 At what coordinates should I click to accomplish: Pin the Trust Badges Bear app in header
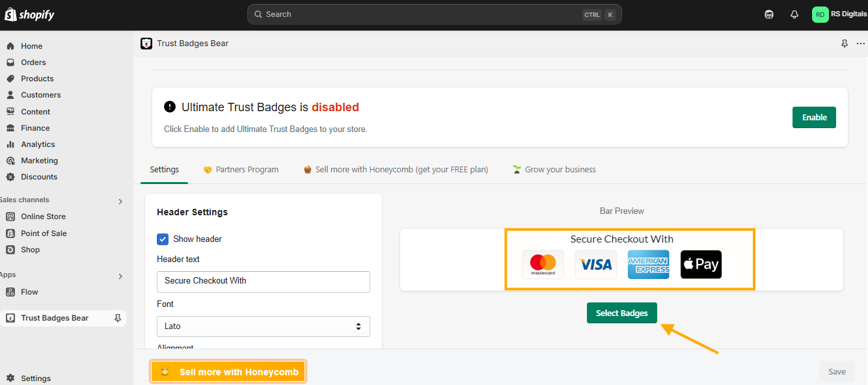pos(845,44)
